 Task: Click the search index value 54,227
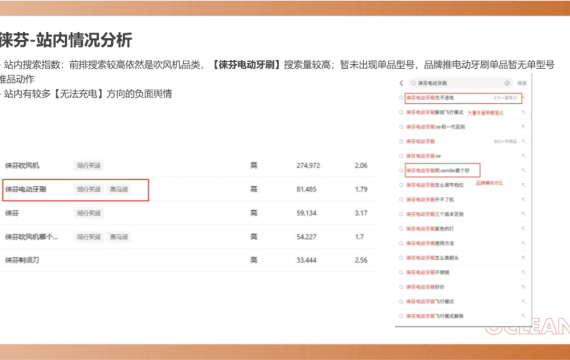306,237
